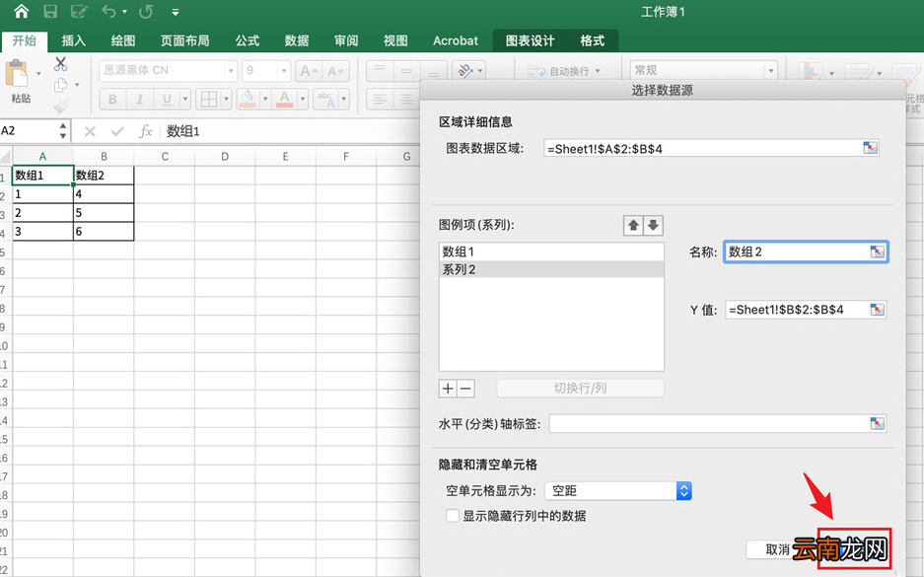
Task: Open the font color dropdown arrow
Action: click(303, 99)
